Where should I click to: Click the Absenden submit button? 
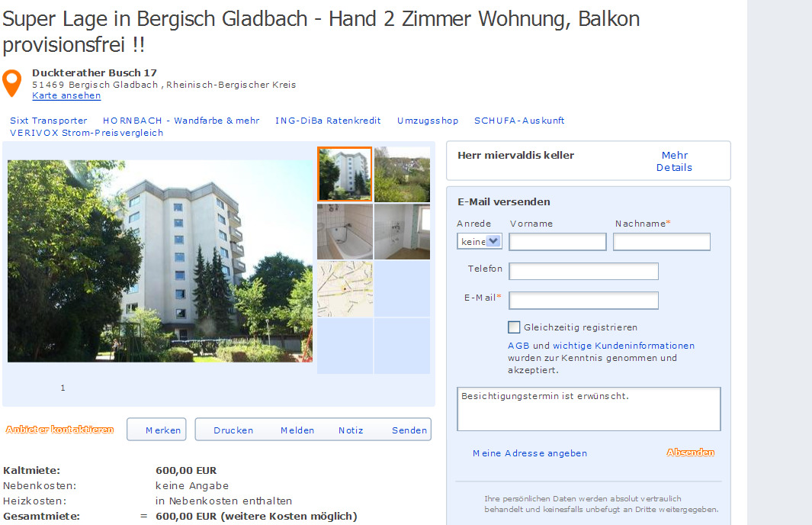(690, 453)
